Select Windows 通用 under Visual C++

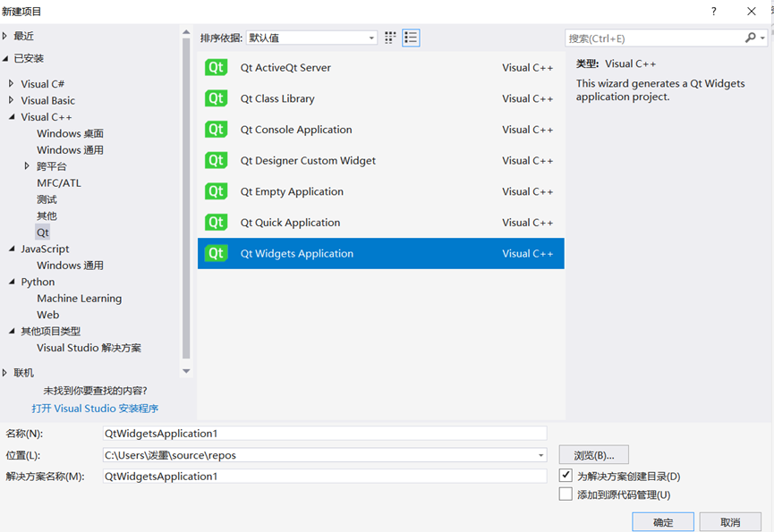[x=70, y=150]
